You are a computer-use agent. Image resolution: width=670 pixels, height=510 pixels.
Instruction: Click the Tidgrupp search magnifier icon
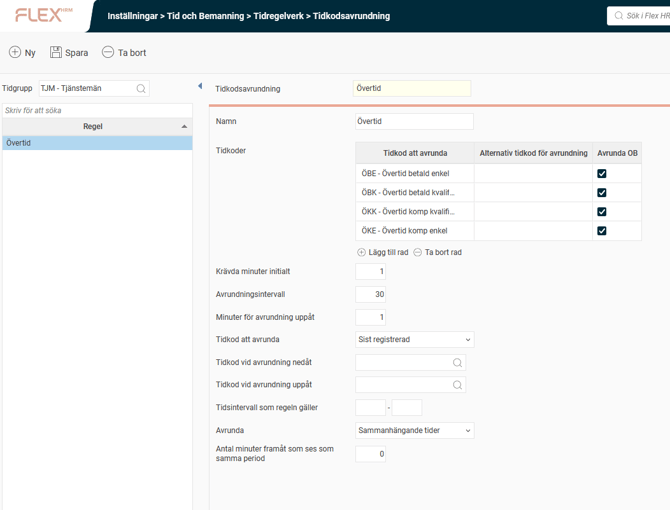[141, 89]
